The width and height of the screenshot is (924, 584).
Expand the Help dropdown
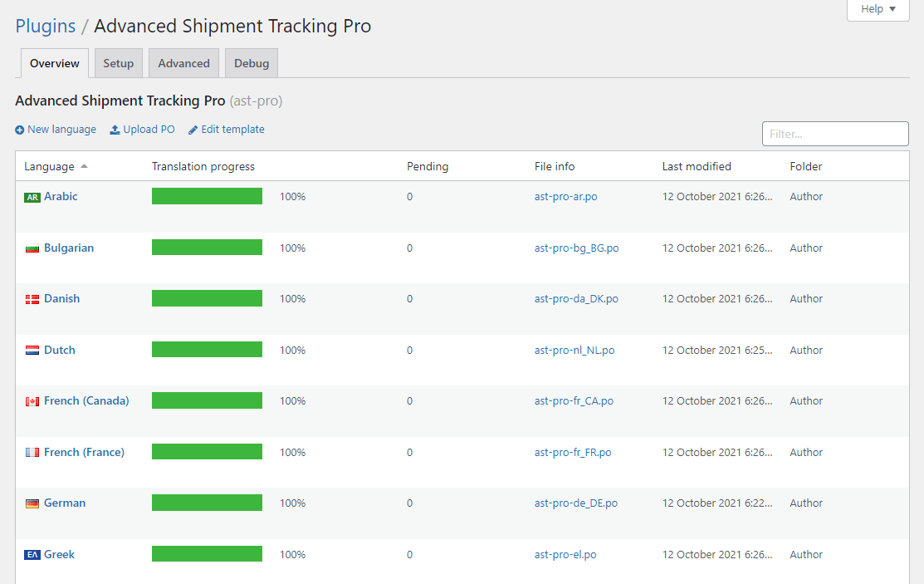pyautogui.click(x=878, y=9)
